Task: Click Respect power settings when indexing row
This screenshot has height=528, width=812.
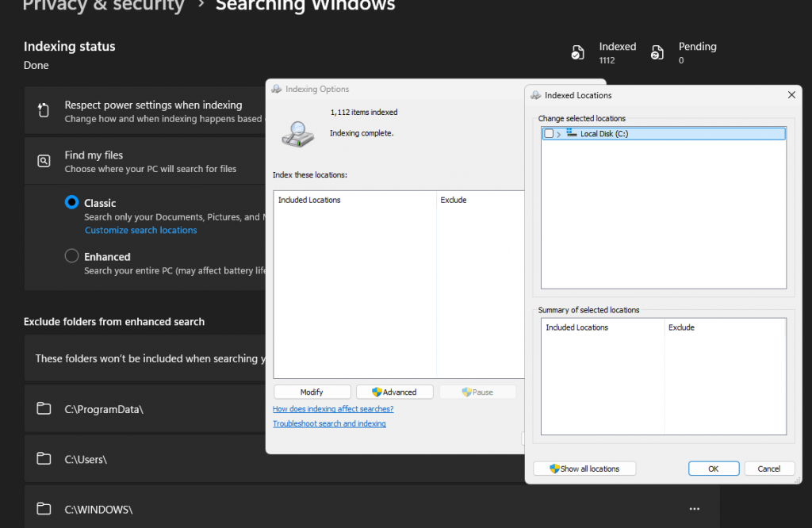Action: pos(145,111)
